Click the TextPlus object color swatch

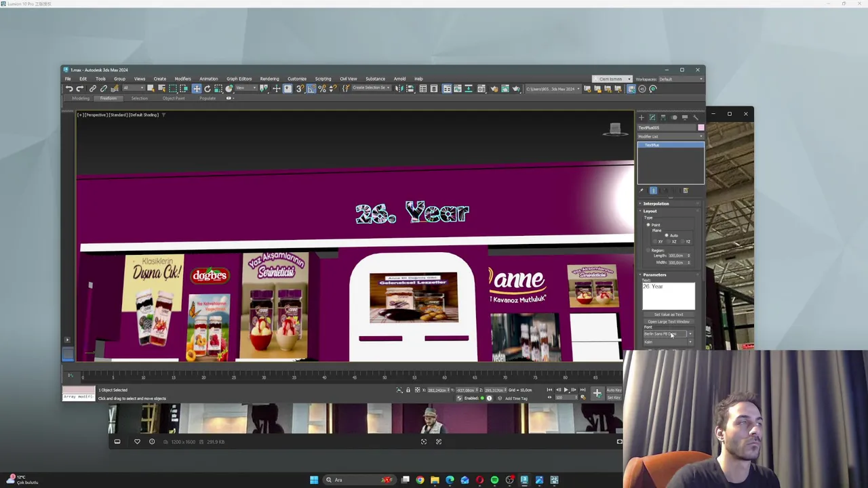[x=701, y=127]
